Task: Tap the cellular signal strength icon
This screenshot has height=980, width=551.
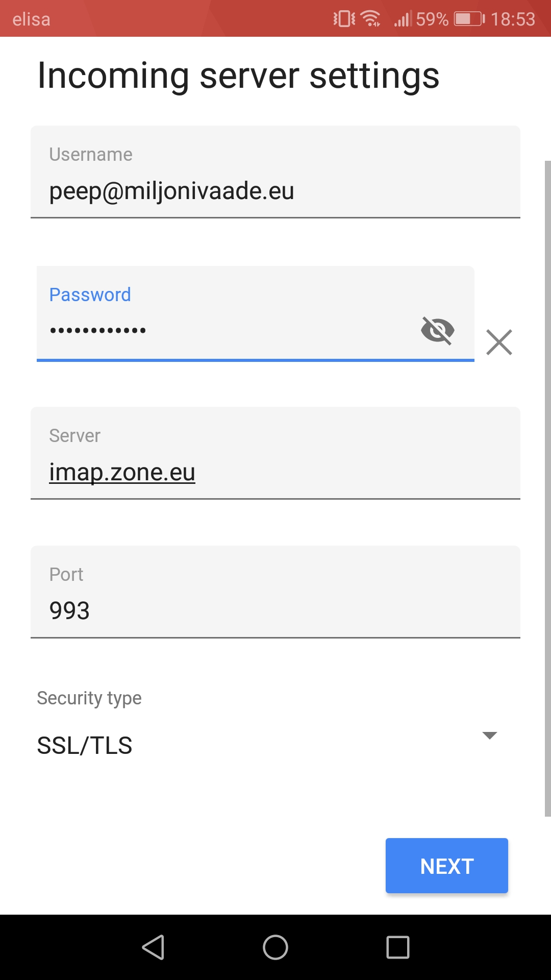Action: click(402, 19)
